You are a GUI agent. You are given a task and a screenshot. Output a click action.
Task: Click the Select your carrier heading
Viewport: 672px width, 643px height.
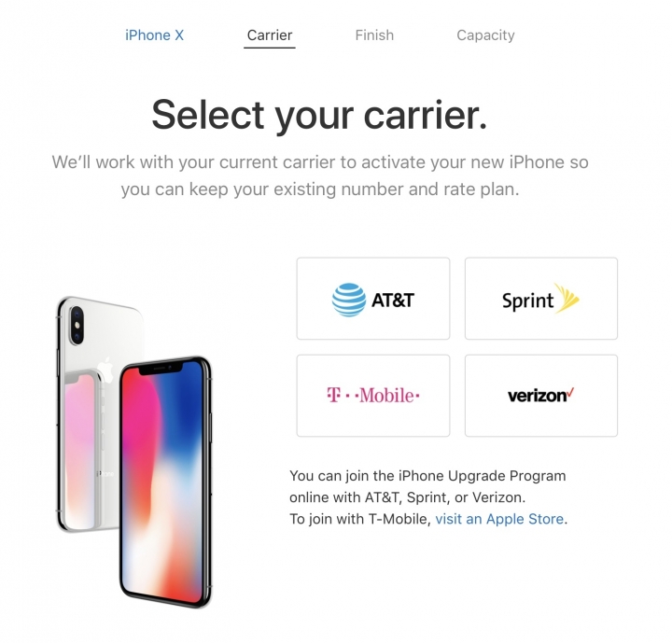pos(320,115)
